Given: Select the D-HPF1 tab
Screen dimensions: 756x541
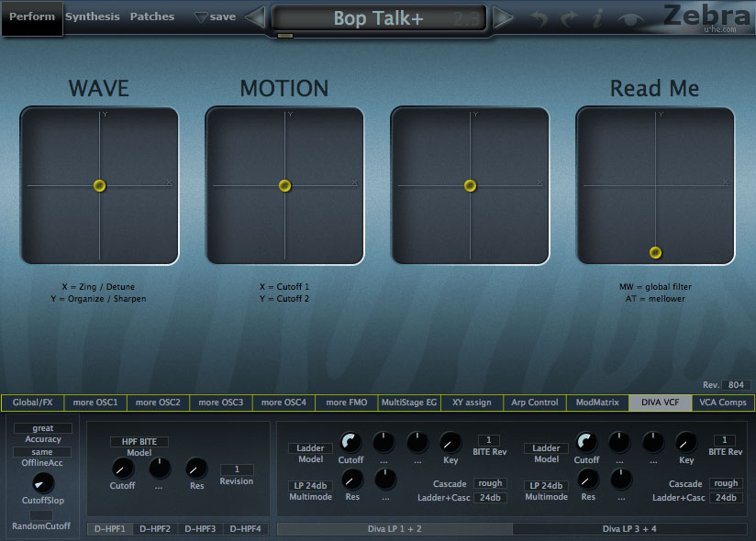Looking at the screenshot, I should tap(110, 528).
